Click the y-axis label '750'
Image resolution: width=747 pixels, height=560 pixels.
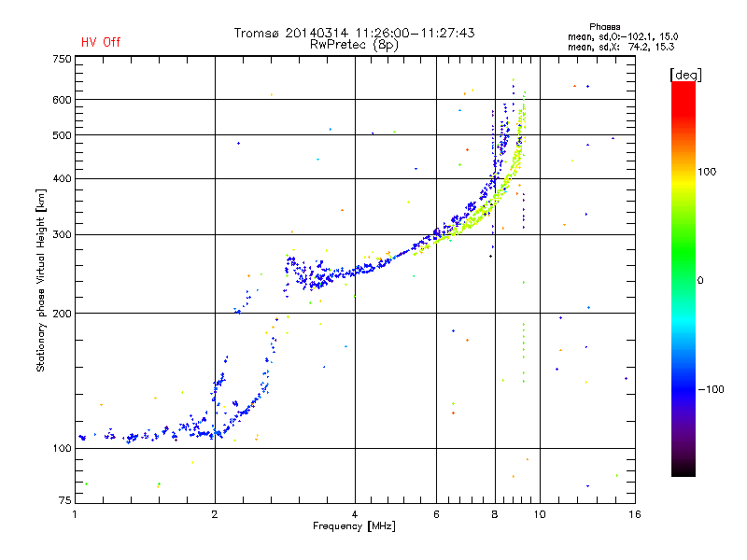(x=62, y=59)
